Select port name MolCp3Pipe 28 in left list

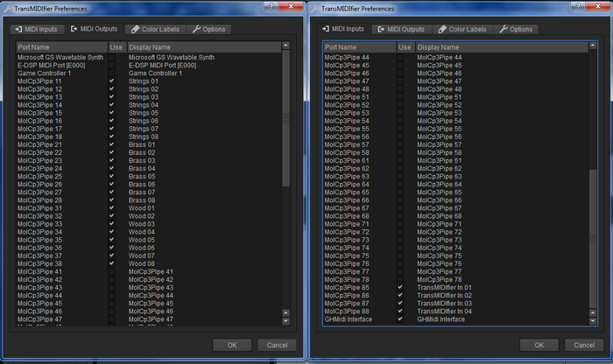(x=39, y=200)
